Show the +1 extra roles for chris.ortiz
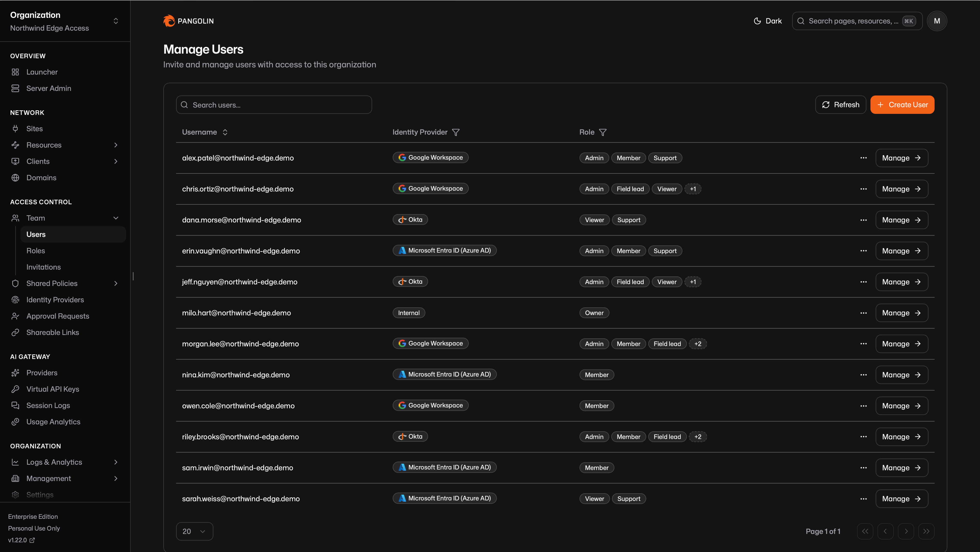Viewport: 980px width, 552px height. point(693,189)
